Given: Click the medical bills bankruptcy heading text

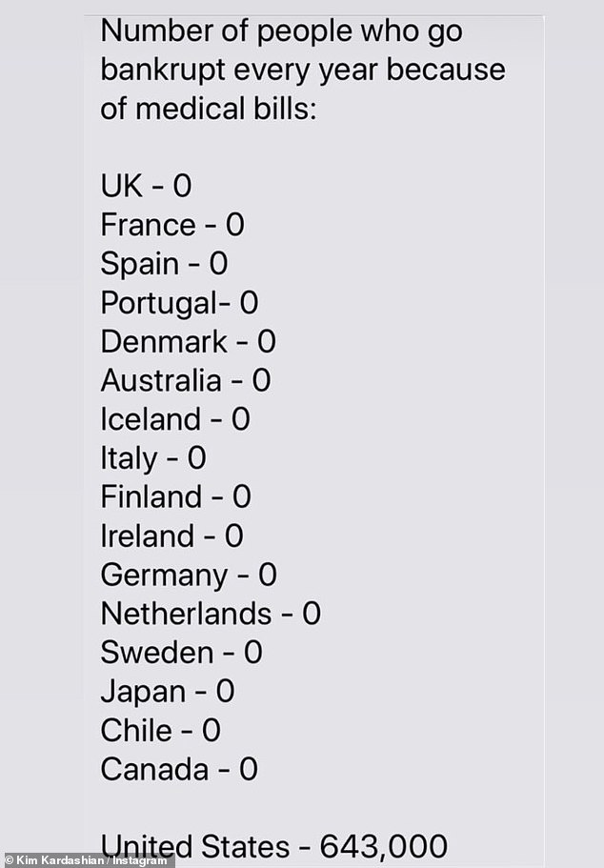Looking at the screenshot, I should 303,70.
